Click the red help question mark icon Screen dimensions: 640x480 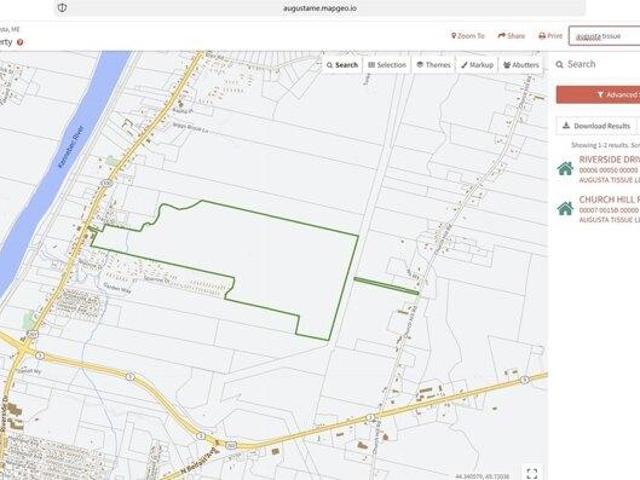click(20, 42)
